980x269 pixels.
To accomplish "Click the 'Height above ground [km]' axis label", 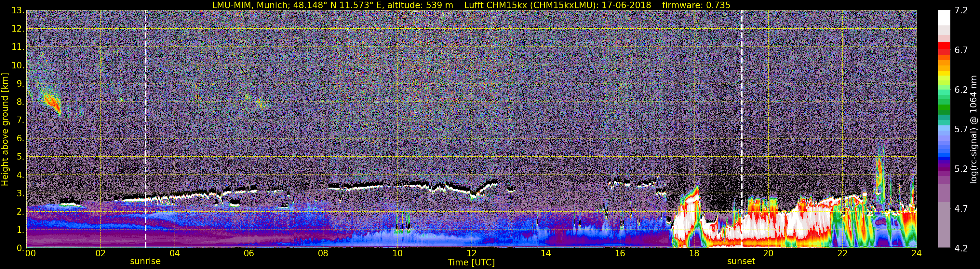I will click(x=5, y=129).
